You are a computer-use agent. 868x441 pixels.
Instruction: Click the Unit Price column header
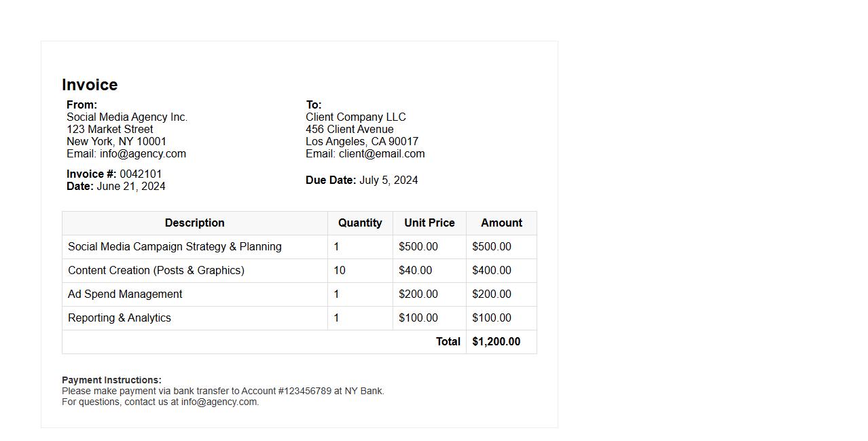429,223
